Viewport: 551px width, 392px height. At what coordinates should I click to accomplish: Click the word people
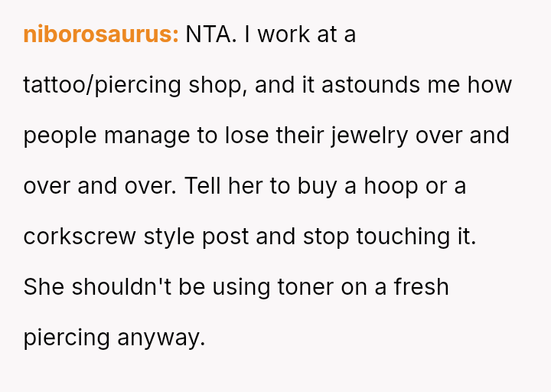[x=60, y=136]
